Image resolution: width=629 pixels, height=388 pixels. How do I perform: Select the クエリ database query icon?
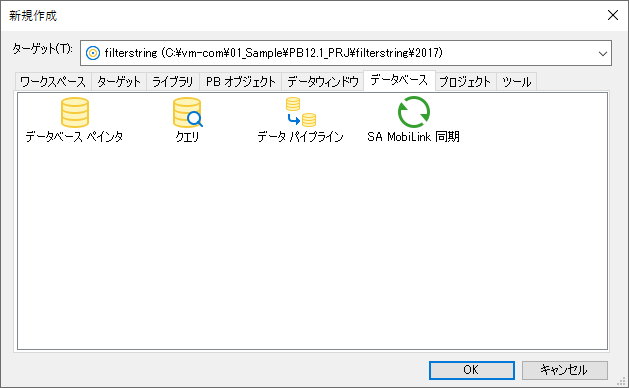click(187, 112)
